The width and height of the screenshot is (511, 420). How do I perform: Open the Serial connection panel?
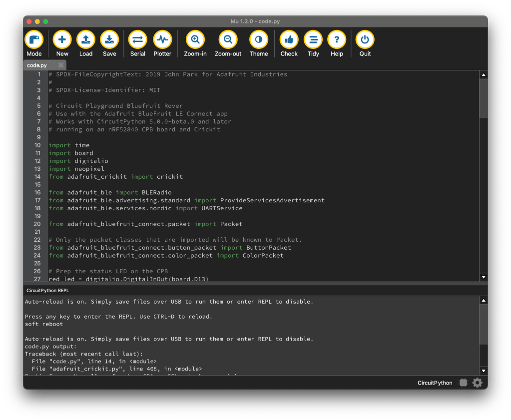[x=138, y=40]
